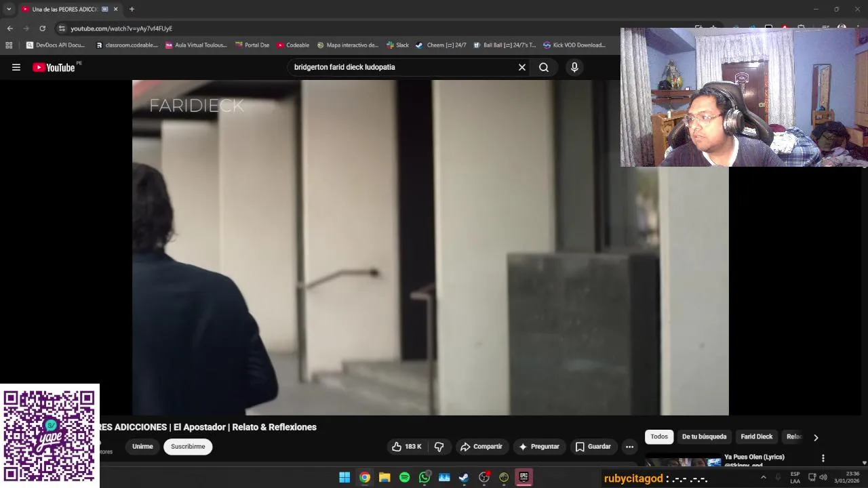Open Slack bookmark
This screenshot has height=488, width=868.
coord(397,45)
